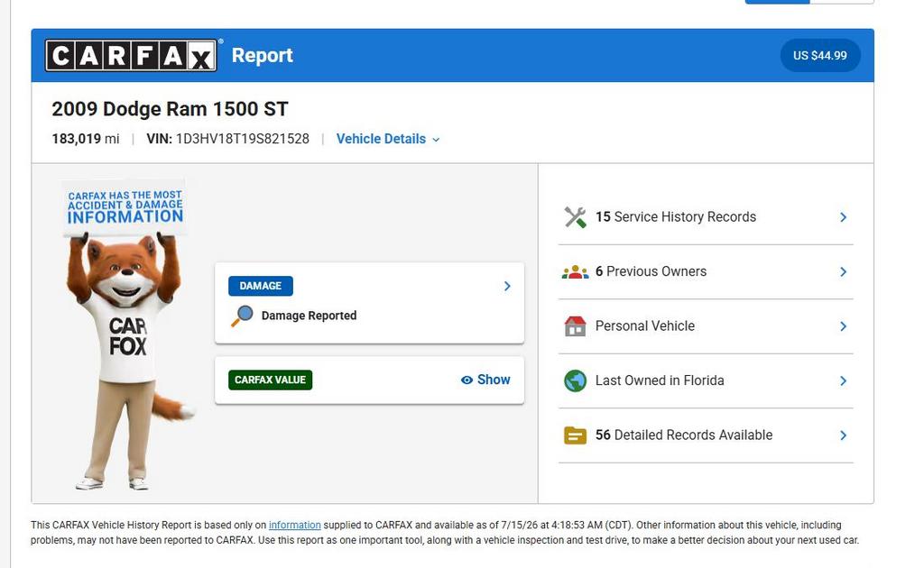Open Last Owned in Florida chevron

click(844, 380)
